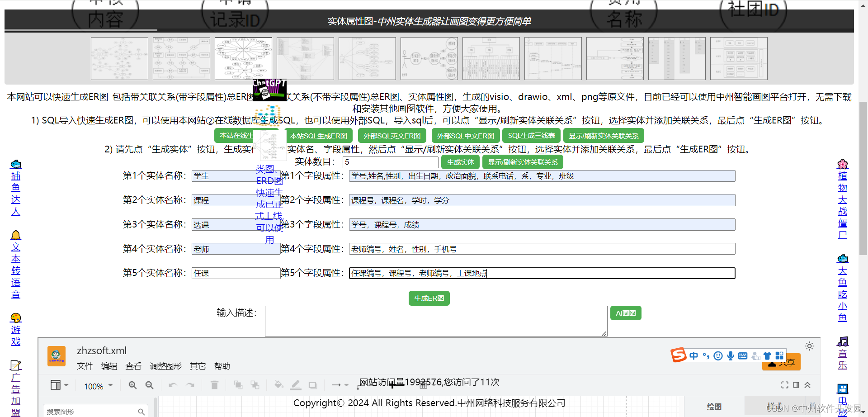
Task: Open the 文件 menu
Action: [x=85, y=366]
